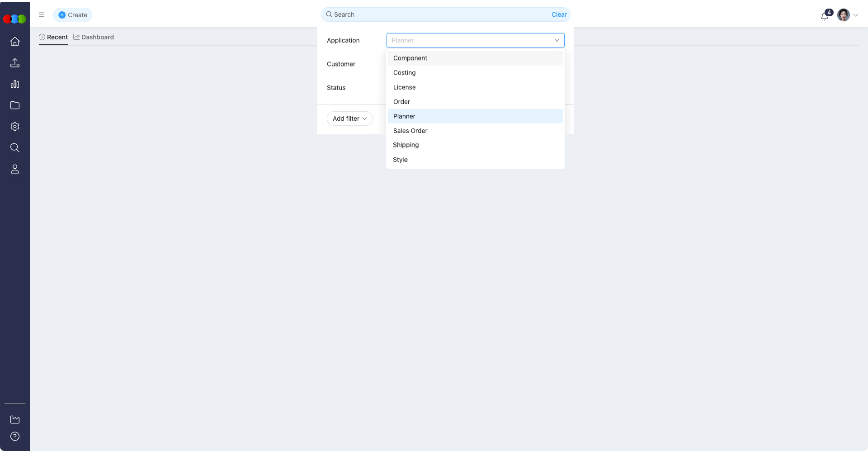
Task: Click the notifications bell icon
Action: 825,16
